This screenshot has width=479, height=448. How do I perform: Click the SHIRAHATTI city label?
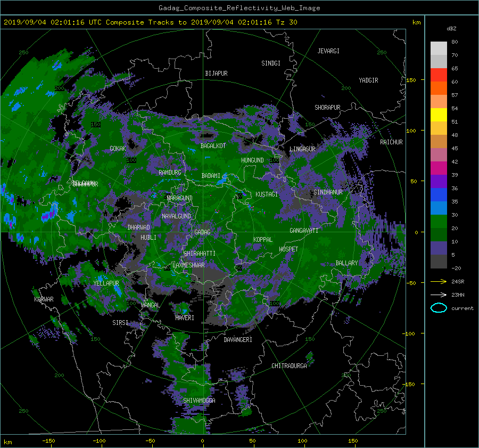(x=200, y=254)
